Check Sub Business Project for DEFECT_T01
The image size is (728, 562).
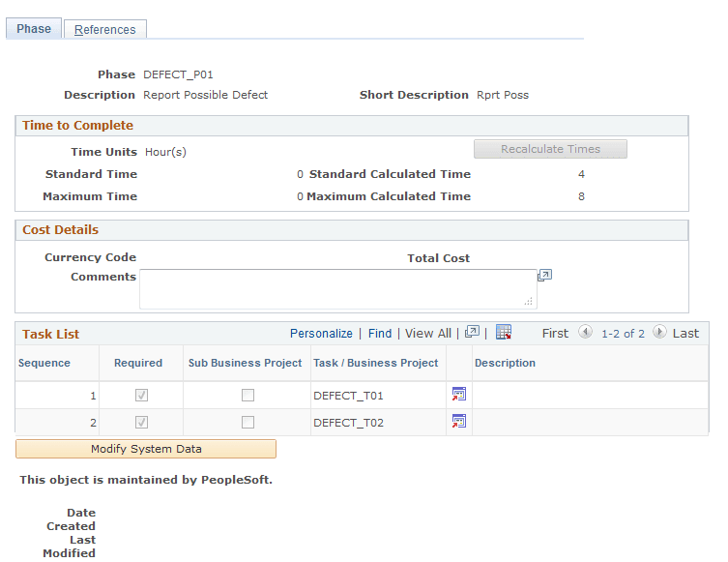point(248,396)
